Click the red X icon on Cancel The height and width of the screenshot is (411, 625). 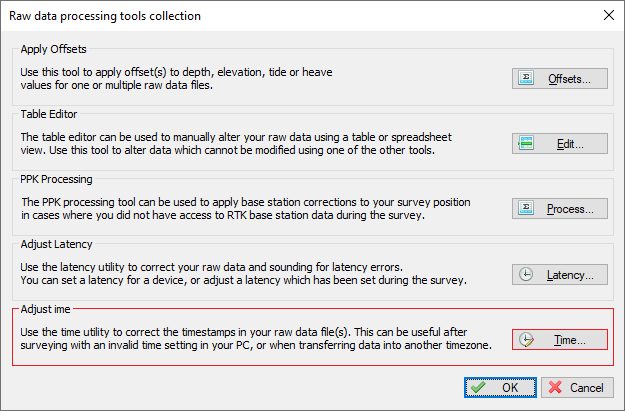click(x=555, y=387)
